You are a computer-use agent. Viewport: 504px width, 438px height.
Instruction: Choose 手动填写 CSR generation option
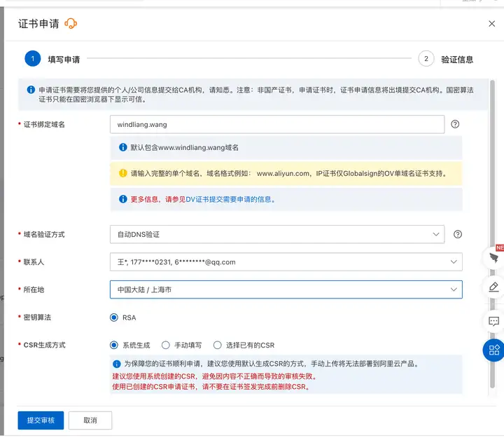(x=166, y=345)
